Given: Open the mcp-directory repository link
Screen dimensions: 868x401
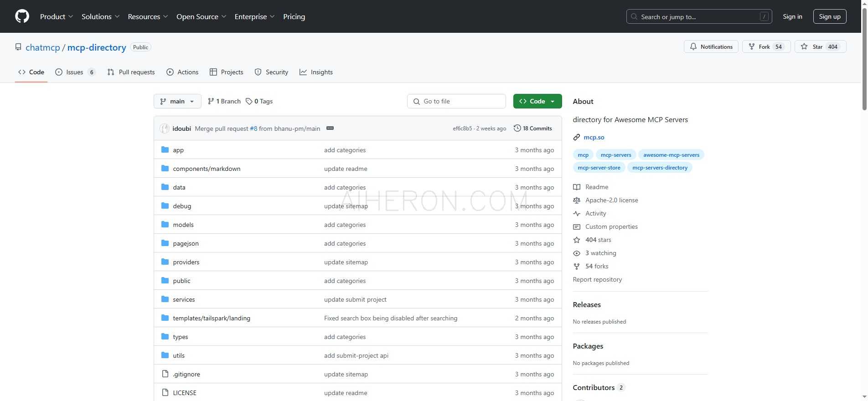Looking at the screenshot, I should (97, 47).
